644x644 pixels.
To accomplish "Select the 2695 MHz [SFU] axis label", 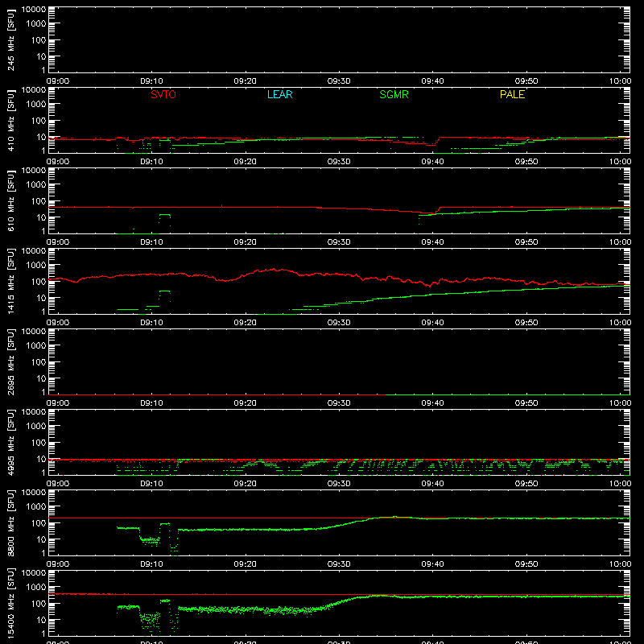I will [10, 361].
